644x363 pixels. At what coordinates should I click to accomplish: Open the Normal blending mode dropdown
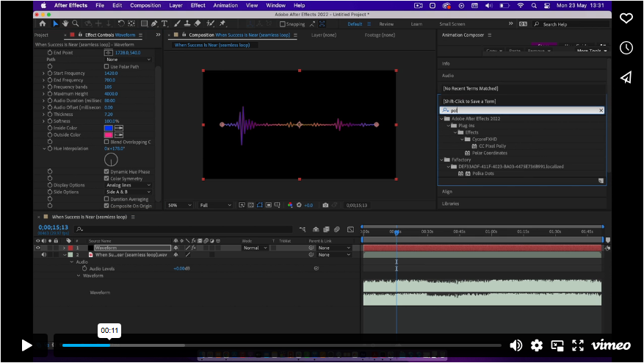[x=255, y=248]
